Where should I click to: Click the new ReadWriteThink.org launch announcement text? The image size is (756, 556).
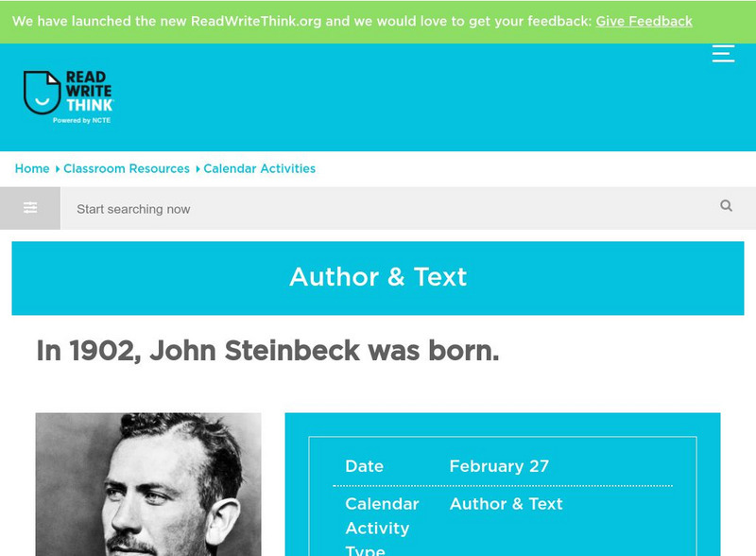click(x=302, y=21)
